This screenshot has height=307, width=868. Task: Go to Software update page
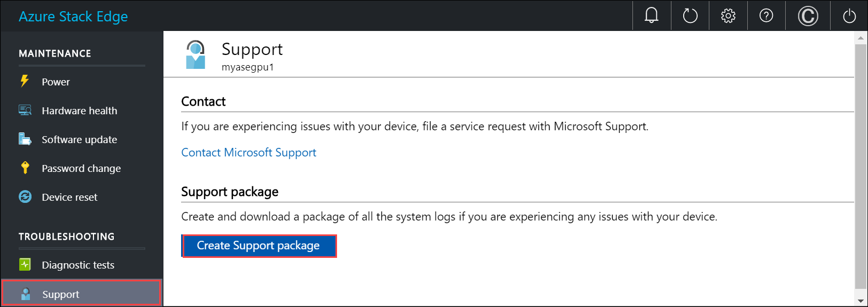[79, 139]
